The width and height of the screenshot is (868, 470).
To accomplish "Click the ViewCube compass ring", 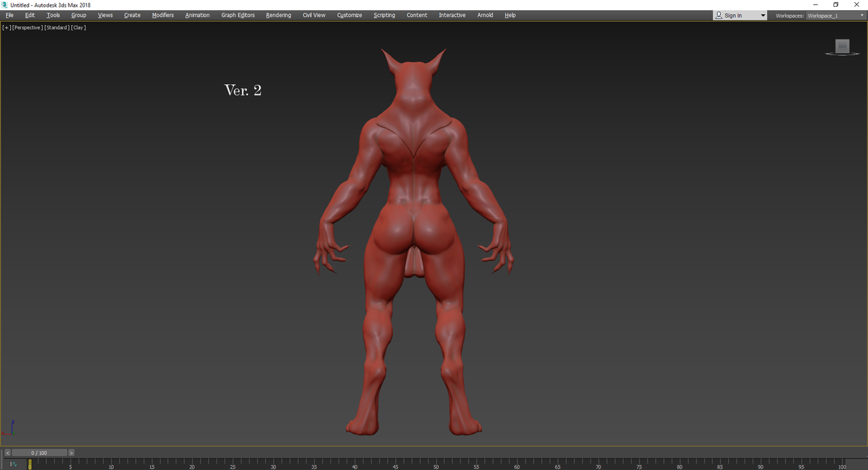I will [842, 54].
